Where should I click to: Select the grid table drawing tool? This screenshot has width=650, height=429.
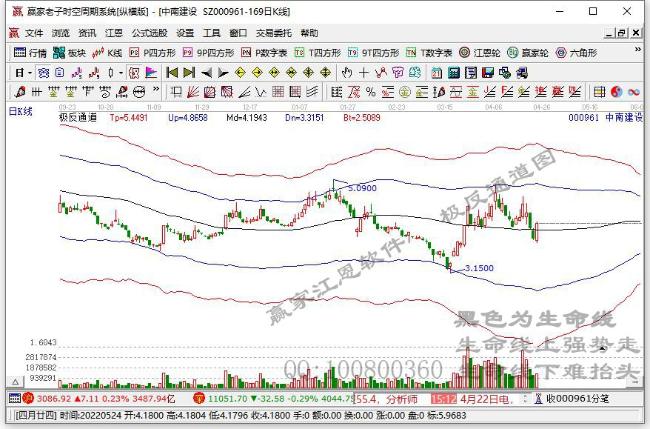click(278, 92)
